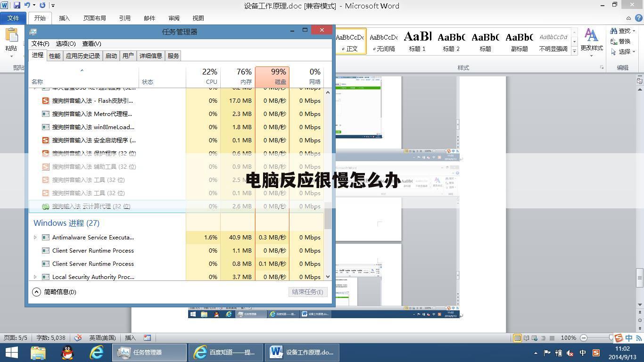Open the QQ penguin icon on the taskbar

click(x=68, y=352)
